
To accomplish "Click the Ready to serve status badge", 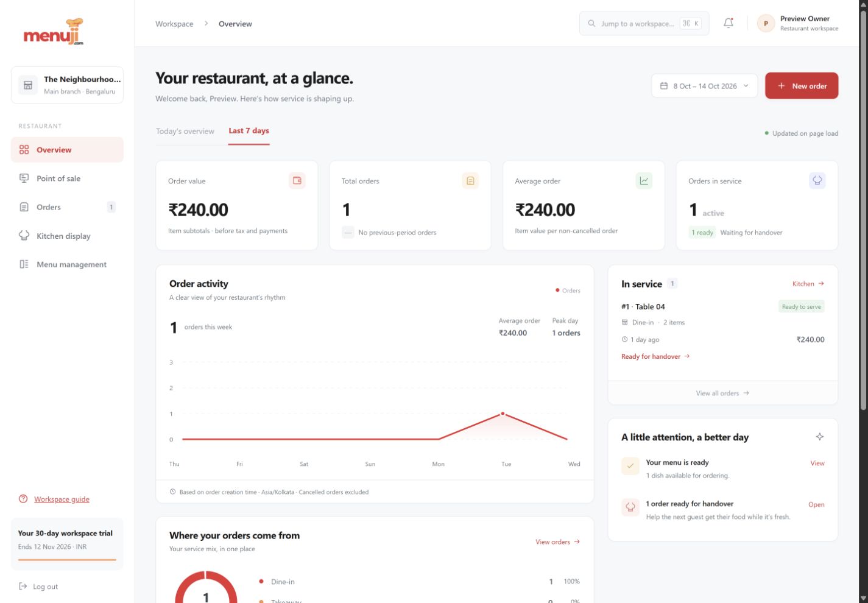I will pyautogui.click(x=802, y=306).
